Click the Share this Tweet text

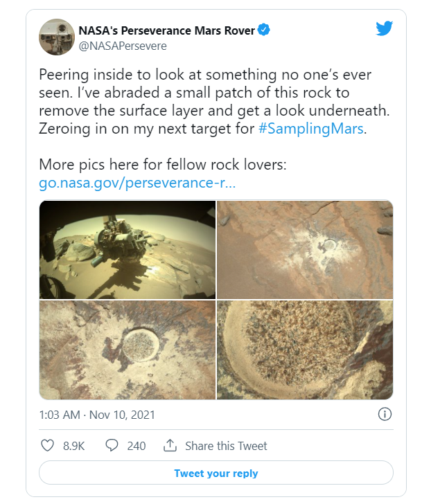226,446
